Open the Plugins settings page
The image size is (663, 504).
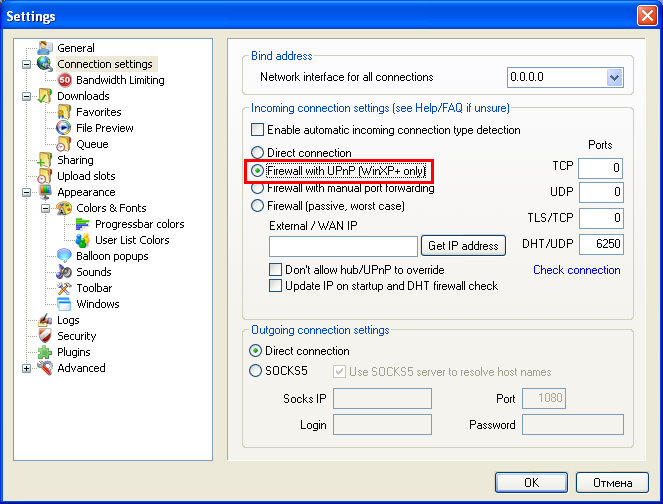click(74, 352)
